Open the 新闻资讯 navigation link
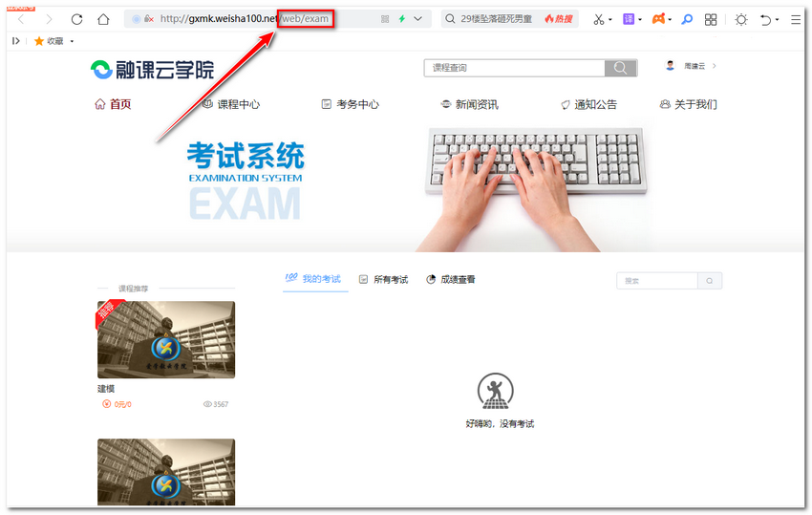The height and width of the screenshot is (515, 812). (x=469, y=104)
